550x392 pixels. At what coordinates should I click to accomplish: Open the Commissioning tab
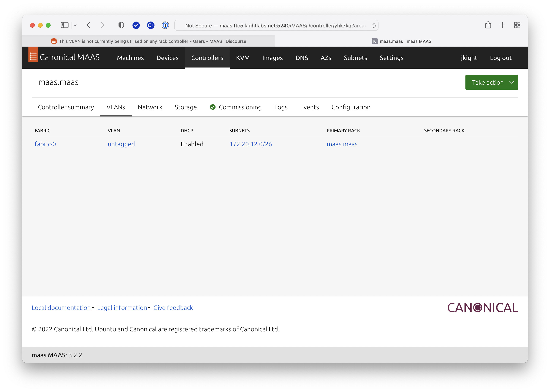click(240, 107)
